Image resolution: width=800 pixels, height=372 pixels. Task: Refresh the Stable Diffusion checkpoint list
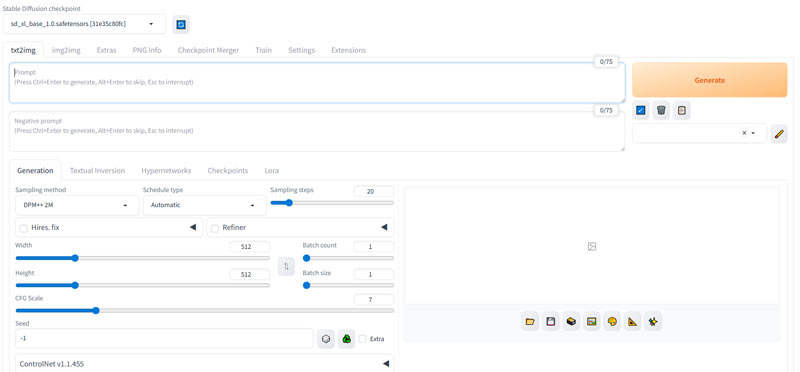(x=181, y=24)
